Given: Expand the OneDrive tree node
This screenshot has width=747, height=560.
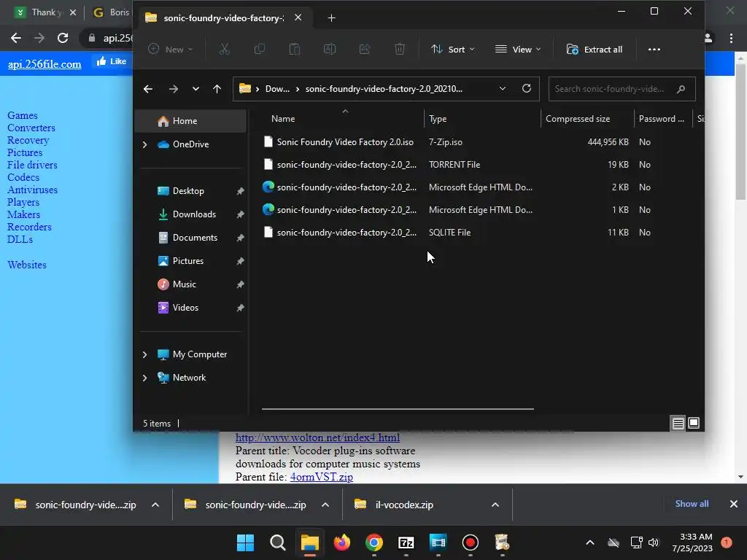Looking at the screenshot, I should 145,144.
